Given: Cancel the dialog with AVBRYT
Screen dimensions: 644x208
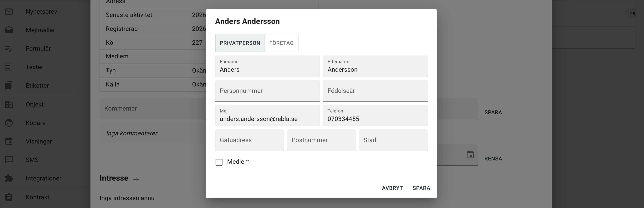Looking at the screenshot, I should tap(392, 188).
